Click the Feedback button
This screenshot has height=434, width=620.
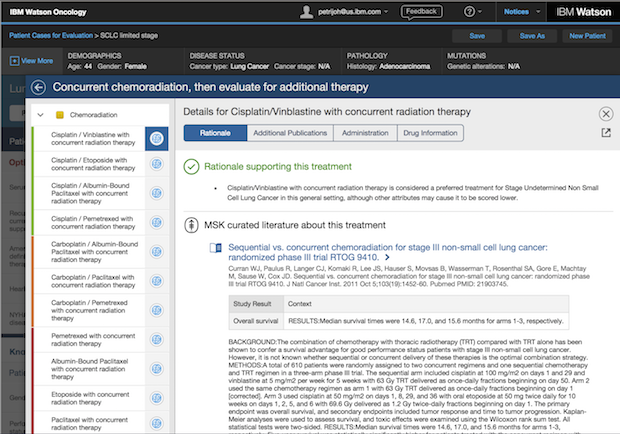pyautogui.click(x=422, y=12)
